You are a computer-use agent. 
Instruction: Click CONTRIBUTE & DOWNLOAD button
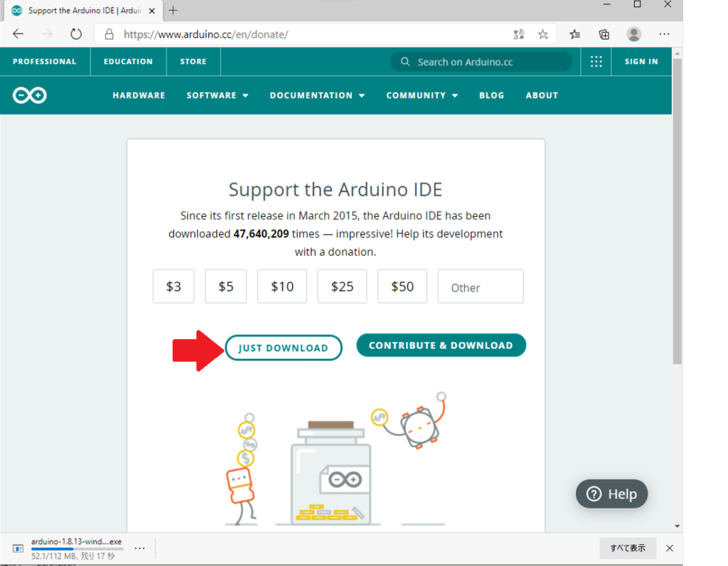point(441,345)
